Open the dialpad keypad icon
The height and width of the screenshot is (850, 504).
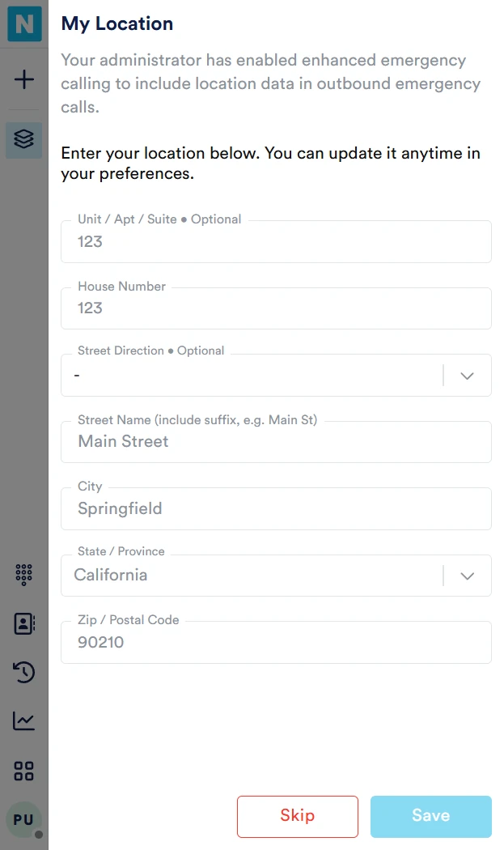(24, 575)
